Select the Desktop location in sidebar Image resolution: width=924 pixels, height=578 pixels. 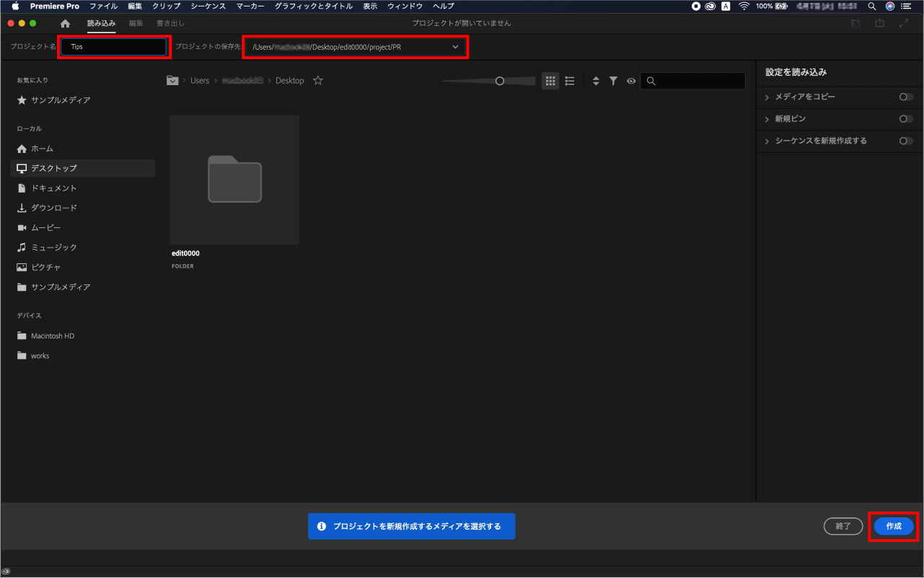pyautogui.click(x=83, y=168)
